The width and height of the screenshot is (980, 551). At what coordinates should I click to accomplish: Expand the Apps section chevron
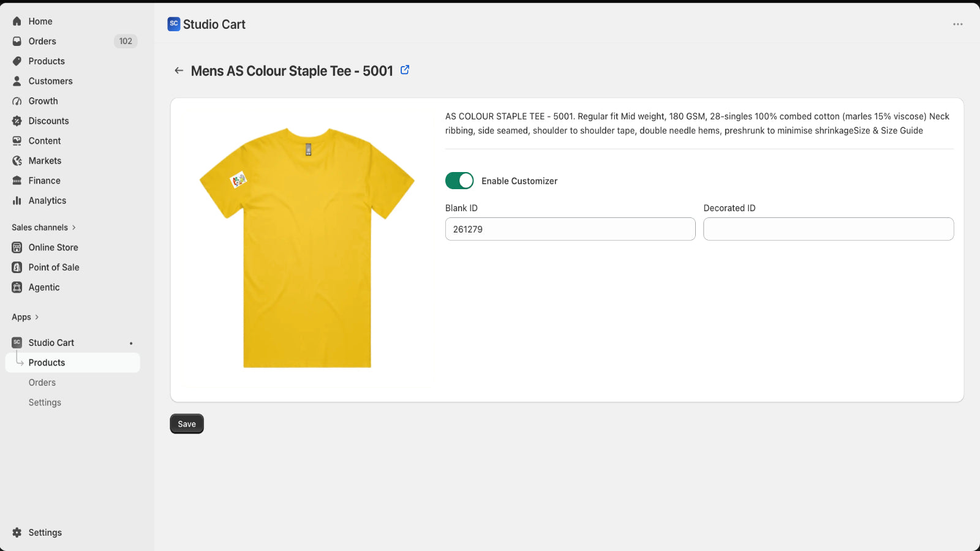coord(37,317)
